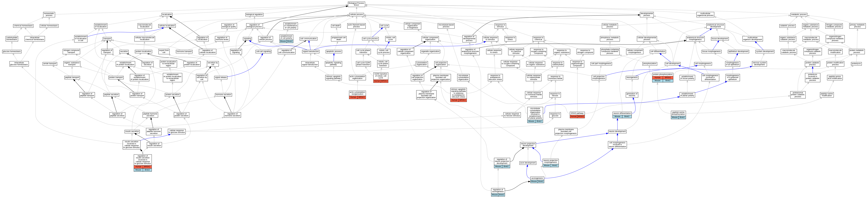Screen dimensions: 868x198
Task: Select the 'cell-cell signaling' node
Action: point(263,52)
